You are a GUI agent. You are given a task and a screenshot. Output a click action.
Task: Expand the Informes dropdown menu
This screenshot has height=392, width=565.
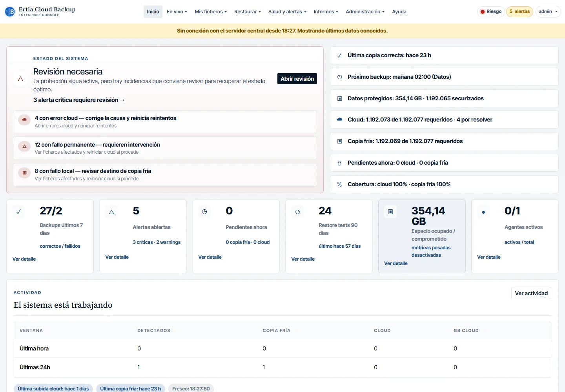[326, 12]
